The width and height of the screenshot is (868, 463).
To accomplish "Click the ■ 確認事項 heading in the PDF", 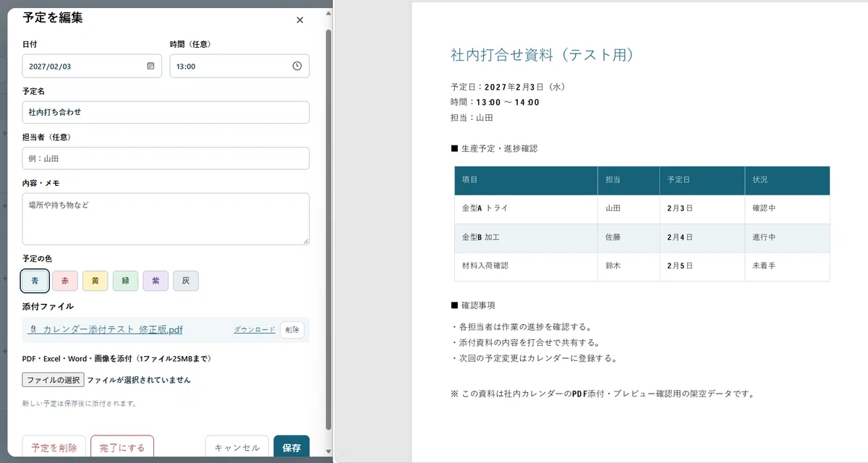I will [473, 306].
